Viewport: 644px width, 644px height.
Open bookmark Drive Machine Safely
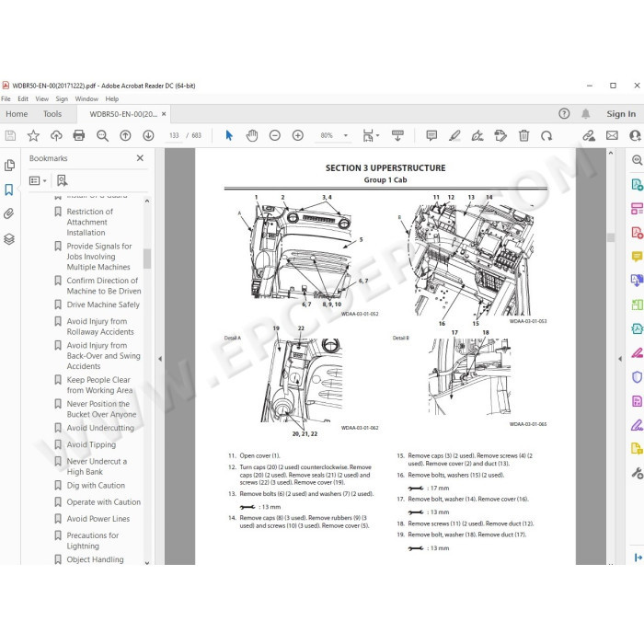point(103,305)
